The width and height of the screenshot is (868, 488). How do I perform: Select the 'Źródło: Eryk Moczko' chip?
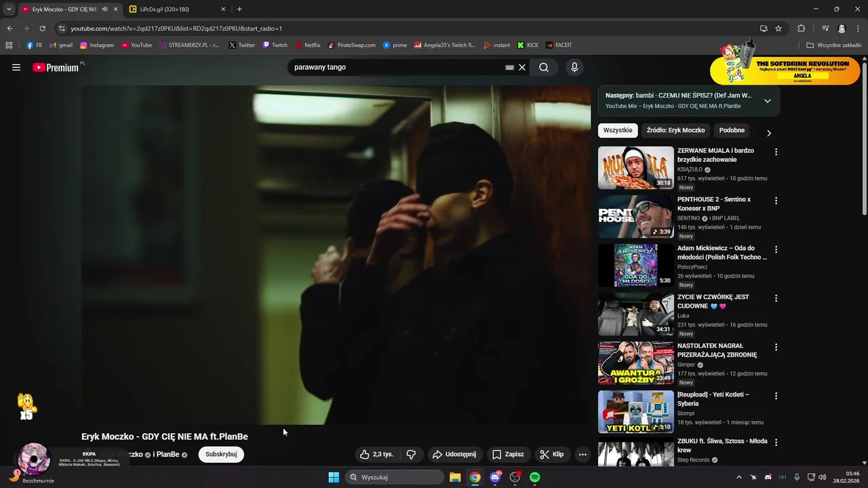coord(675,130)
